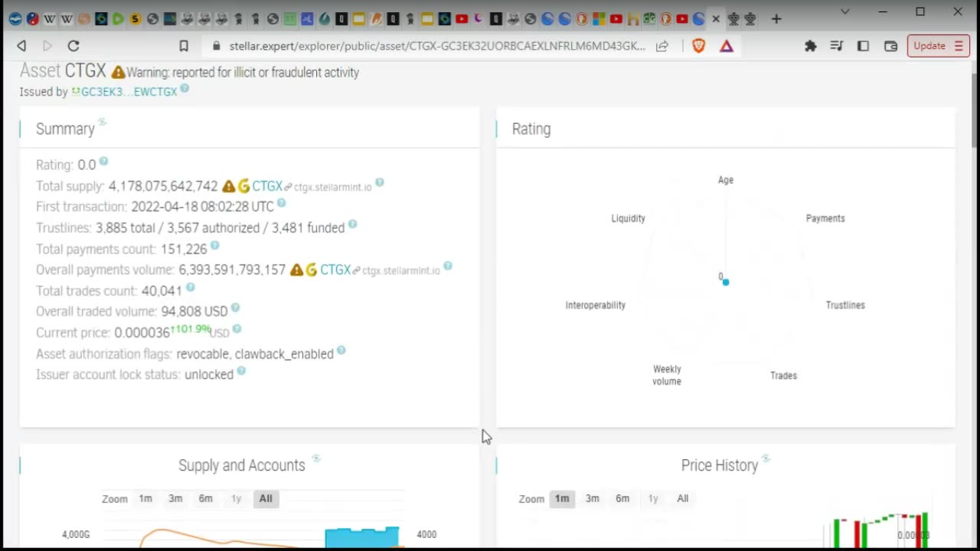Open the Brave Rewards triangle icon

pyautogui.click(x=727, y=46)
